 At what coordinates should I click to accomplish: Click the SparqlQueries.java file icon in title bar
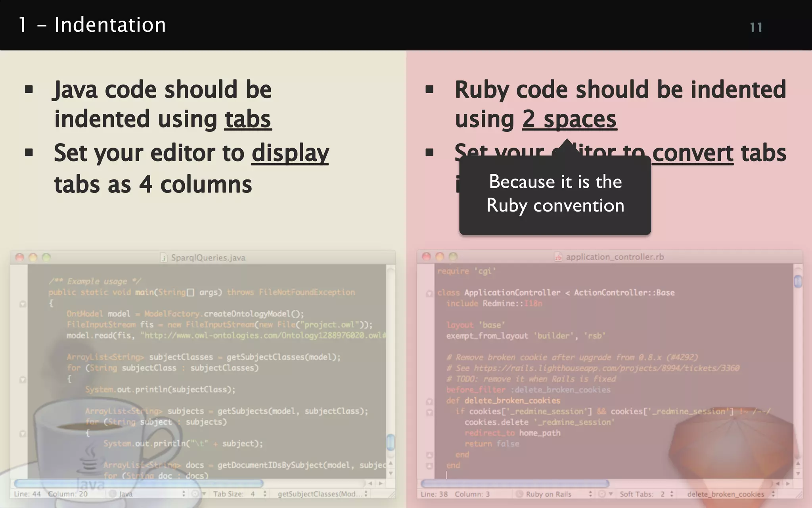click(x=164, y=258)
